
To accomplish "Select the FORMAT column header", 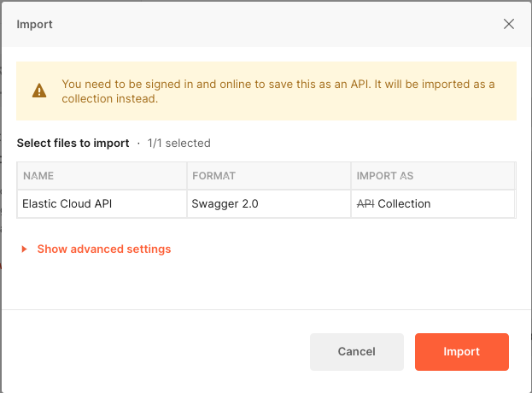I will (214, 176).
